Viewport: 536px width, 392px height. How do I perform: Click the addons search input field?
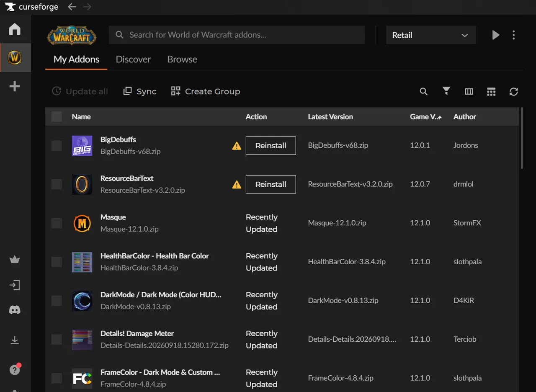click(237, 35)
